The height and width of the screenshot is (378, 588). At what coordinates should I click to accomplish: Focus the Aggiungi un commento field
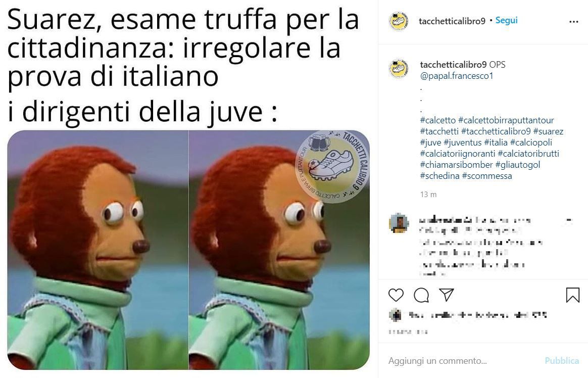pos(463,361)
